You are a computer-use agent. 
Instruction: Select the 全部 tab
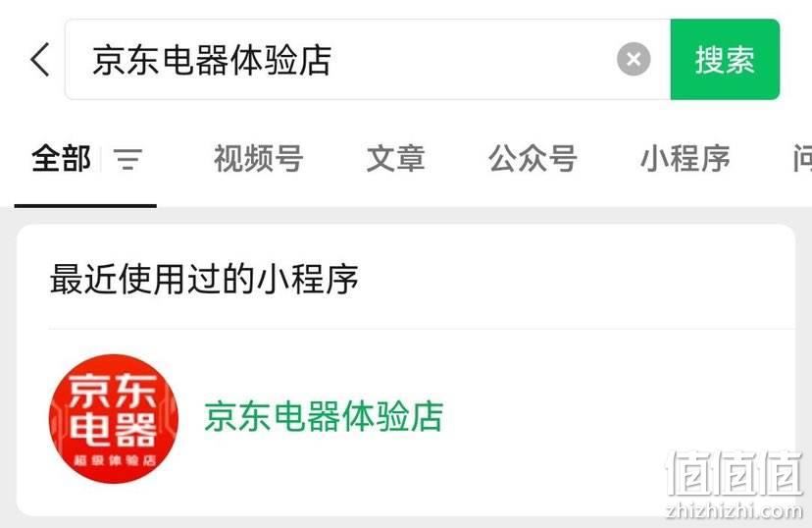click(x=61, y=159)
